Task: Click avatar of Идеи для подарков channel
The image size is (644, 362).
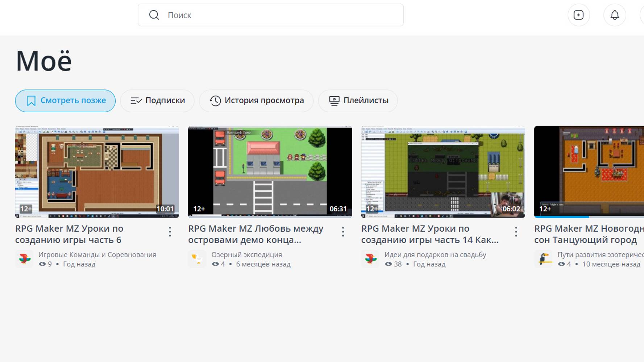Action: (x=370, y=259)
